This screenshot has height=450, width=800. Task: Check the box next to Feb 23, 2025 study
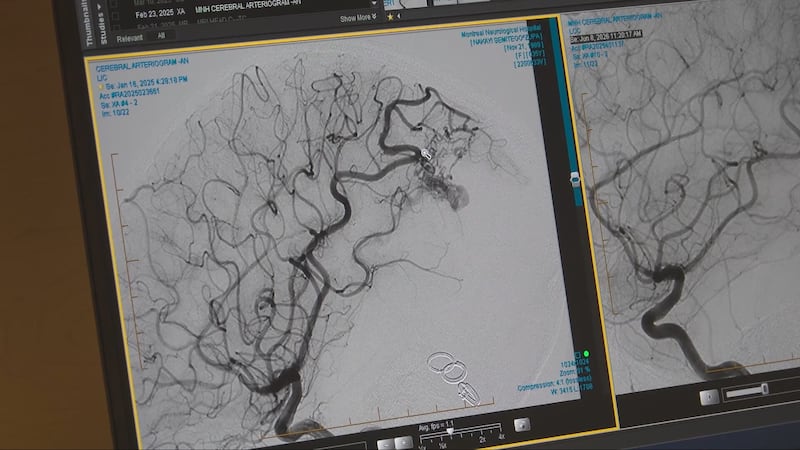click(x=116, y=16)
